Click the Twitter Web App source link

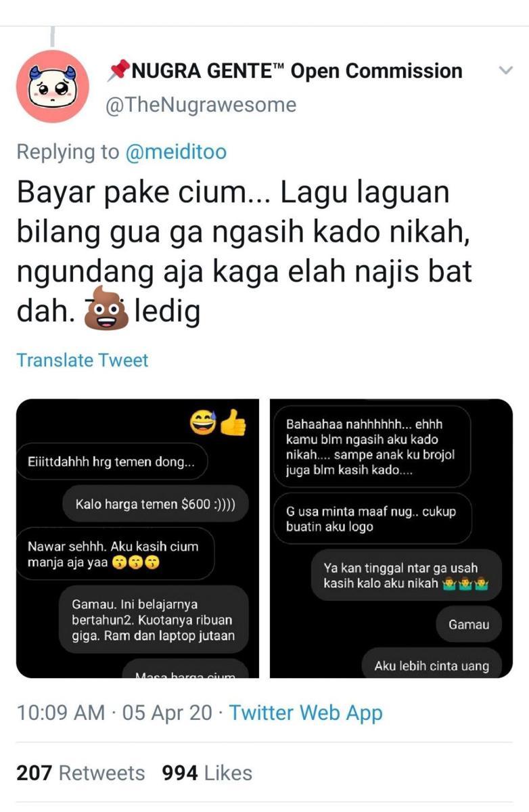(x=306, y=713)
